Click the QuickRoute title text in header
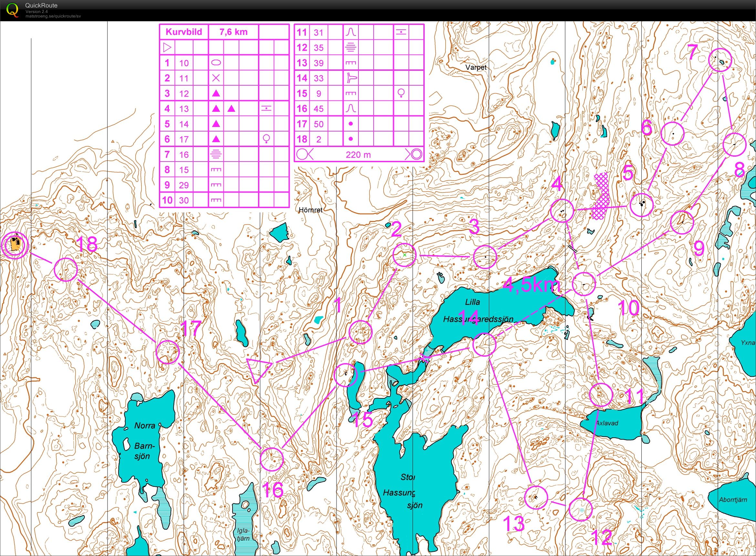The image size is (756, 556). [x=41, y=5]
